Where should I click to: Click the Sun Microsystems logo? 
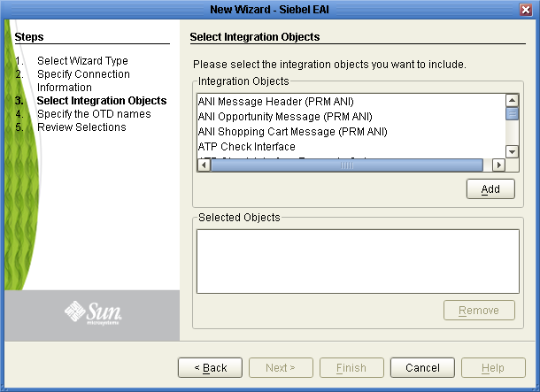pyautogui.click(x=93, y=313)
